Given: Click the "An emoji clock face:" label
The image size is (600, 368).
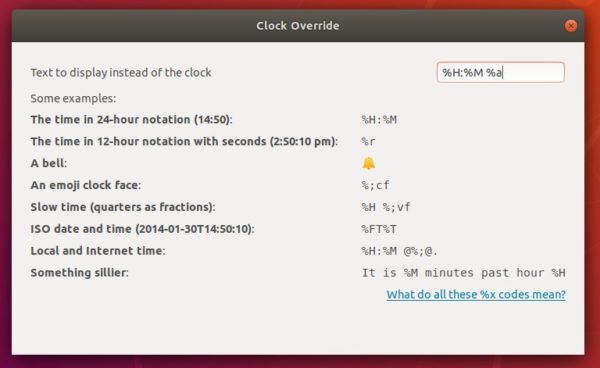Looking at the screenshot, I should [x=86, y=185].
